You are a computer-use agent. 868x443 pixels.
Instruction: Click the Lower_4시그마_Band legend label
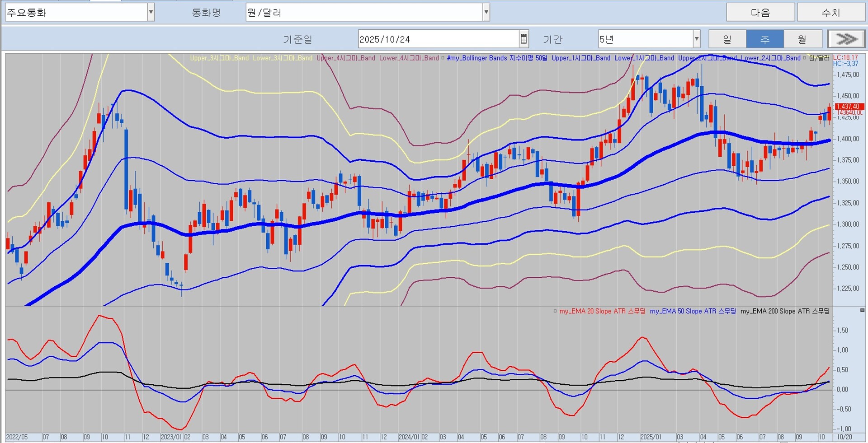click(409, 58)
